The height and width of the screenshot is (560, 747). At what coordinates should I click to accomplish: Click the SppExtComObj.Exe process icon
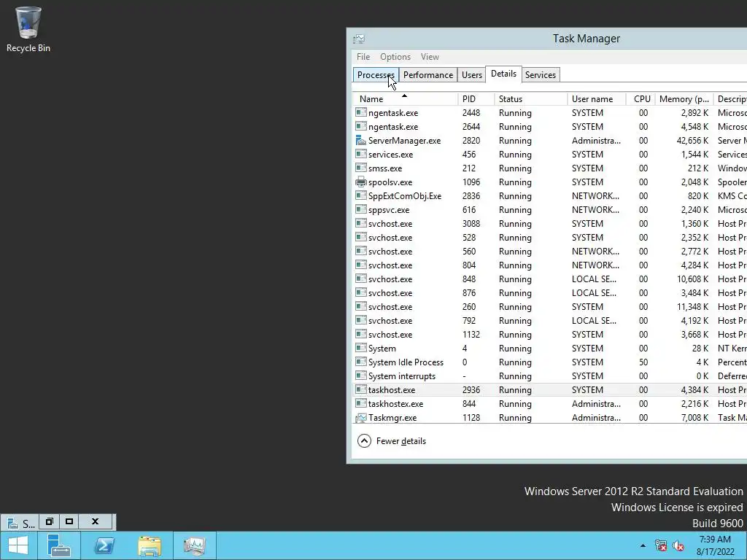point(361,195)
